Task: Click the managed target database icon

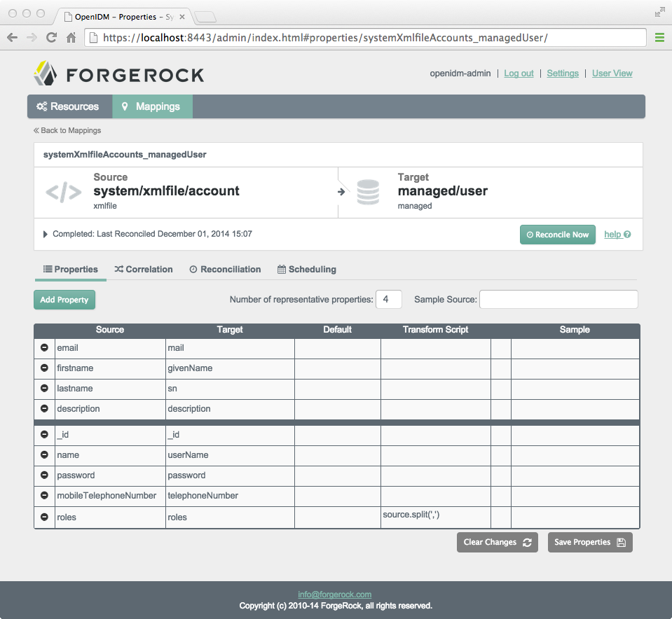Action: (x=368, y=192)
